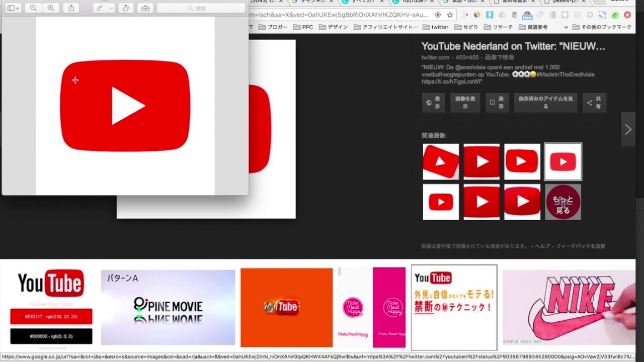Zoom out in Preview toolbar
The height and width of the screenshot is (362, 644).
point(33,8)
